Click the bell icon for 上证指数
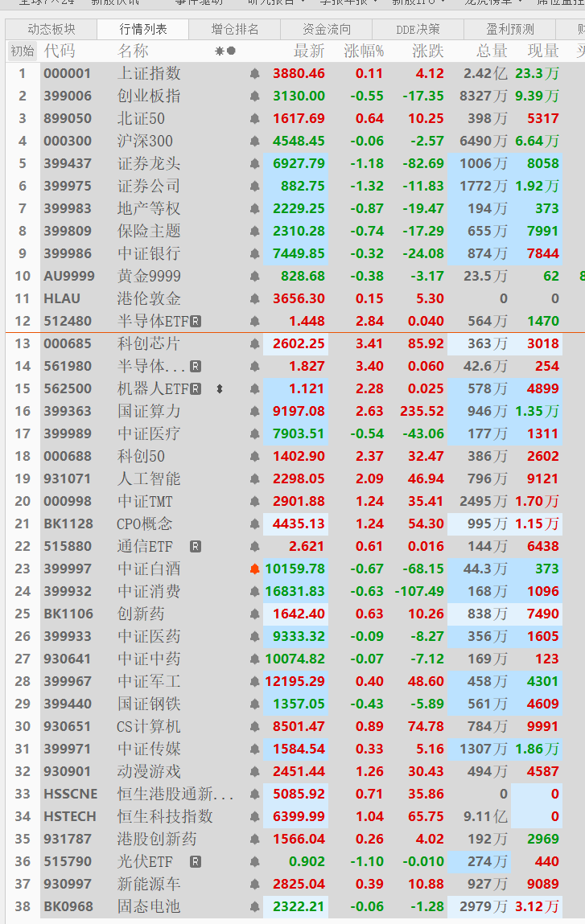The image size is (585, 924). tap(255, 74)
